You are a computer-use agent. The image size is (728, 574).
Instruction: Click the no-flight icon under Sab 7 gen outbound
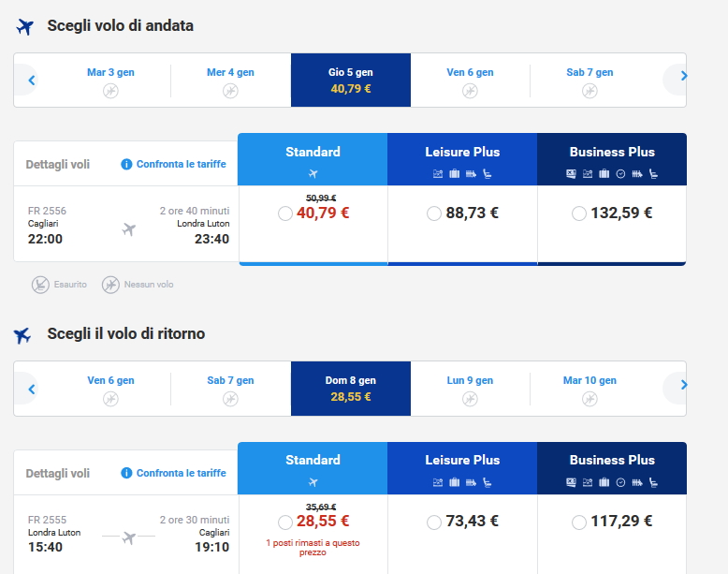(590, 91)
